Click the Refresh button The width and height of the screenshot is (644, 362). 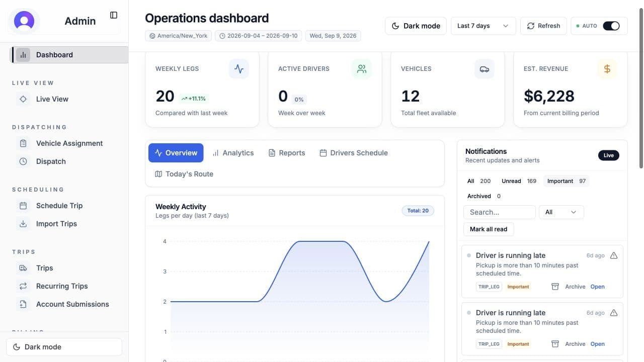pyautogui.click(x=543, y=26)
